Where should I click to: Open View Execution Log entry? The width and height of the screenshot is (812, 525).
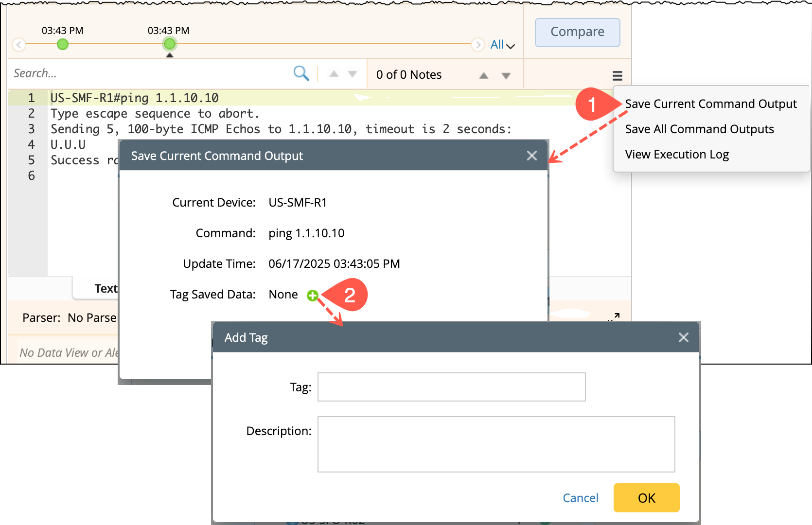click(677, 155)
